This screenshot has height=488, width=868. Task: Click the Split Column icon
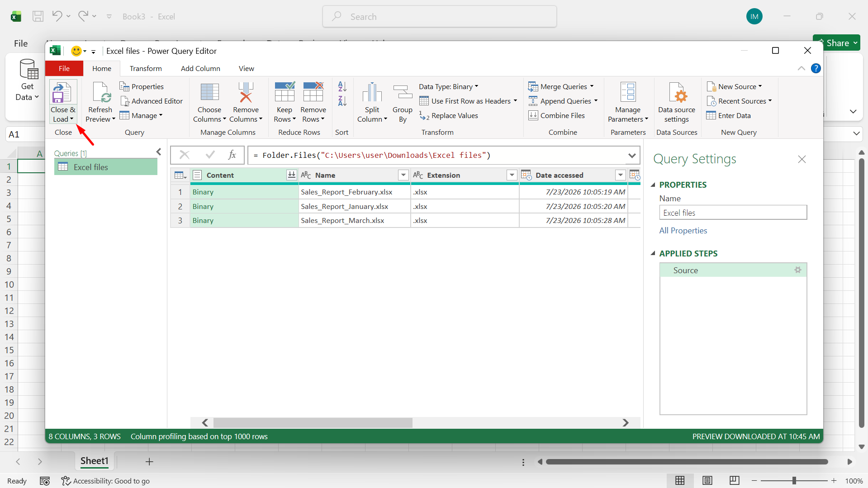(x=372, y=93)
